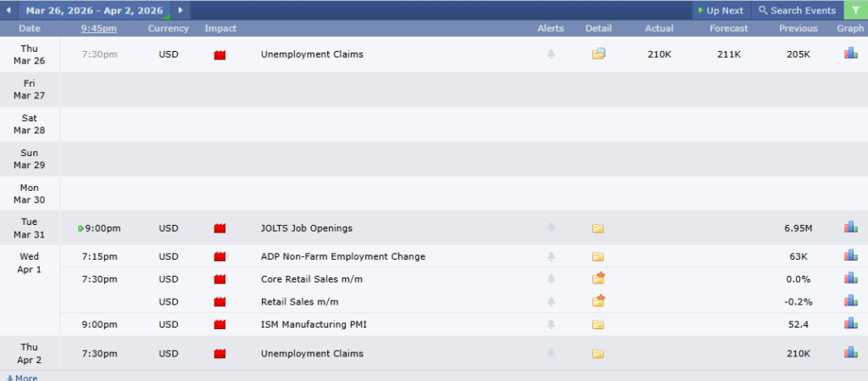Click the Up Next button
Screen dimensions: 868x381
(721, 10)
